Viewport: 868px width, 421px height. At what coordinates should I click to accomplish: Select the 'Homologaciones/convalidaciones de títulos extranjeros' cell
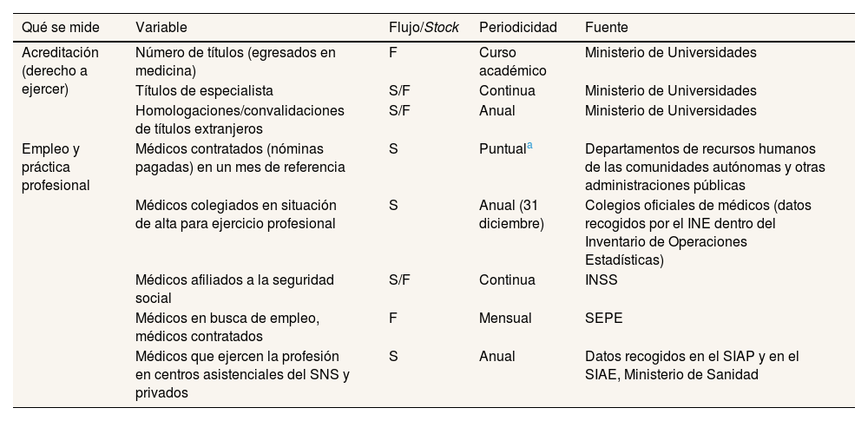click(x=240, y=120)
